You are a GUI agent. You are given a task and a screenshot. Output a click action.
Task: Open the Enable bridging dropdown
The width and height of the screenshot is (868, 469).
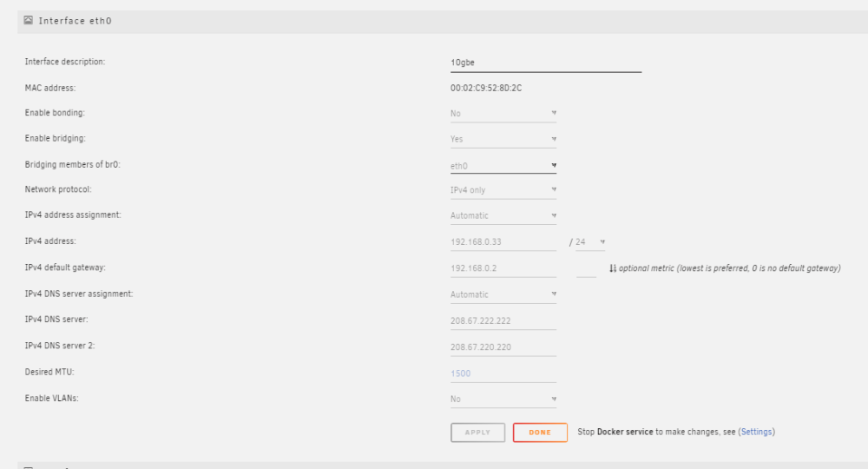tap(503, 140)
